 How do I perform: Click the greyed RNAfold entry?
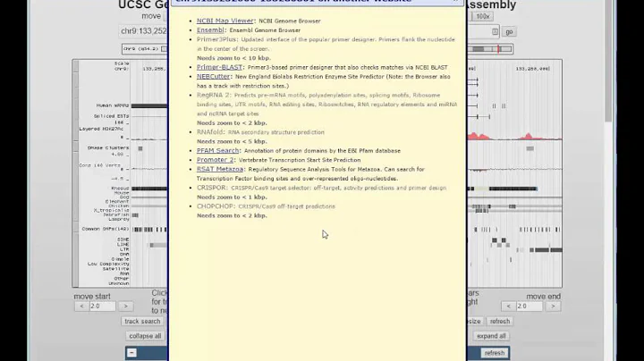(210, 132)
